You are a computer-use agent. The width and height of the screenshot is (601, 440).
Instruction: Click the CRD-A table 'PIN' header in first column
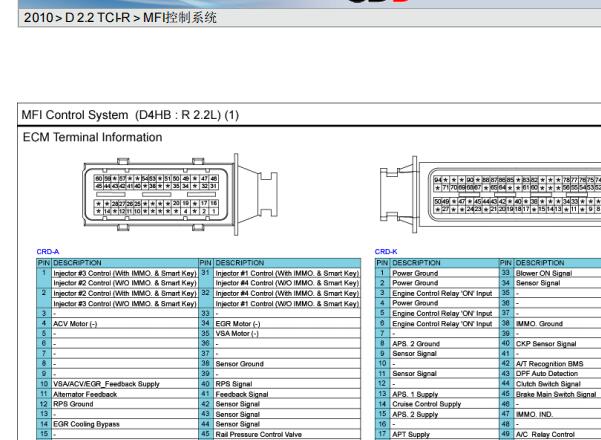click(x=44, y=263)
